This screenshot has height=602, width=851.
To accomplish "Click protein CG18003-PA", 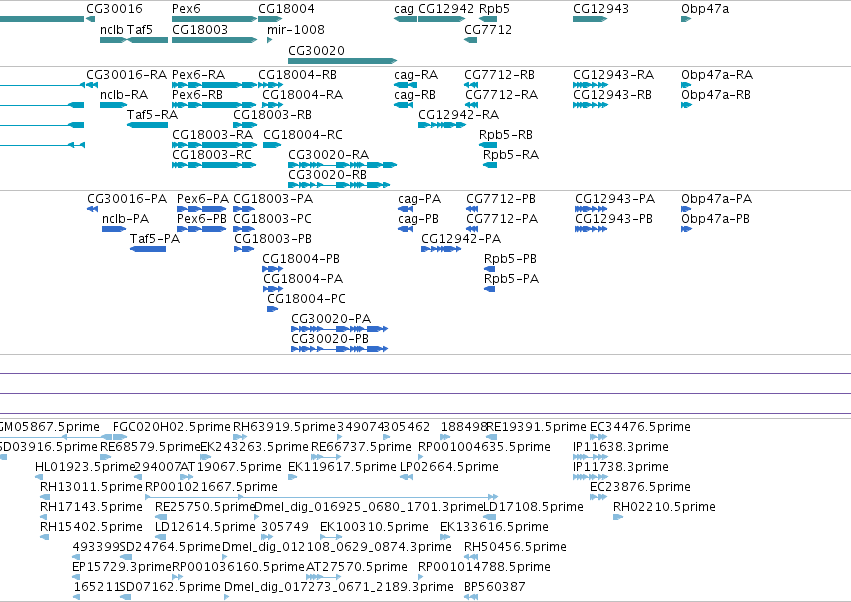I will coord(273,199).
